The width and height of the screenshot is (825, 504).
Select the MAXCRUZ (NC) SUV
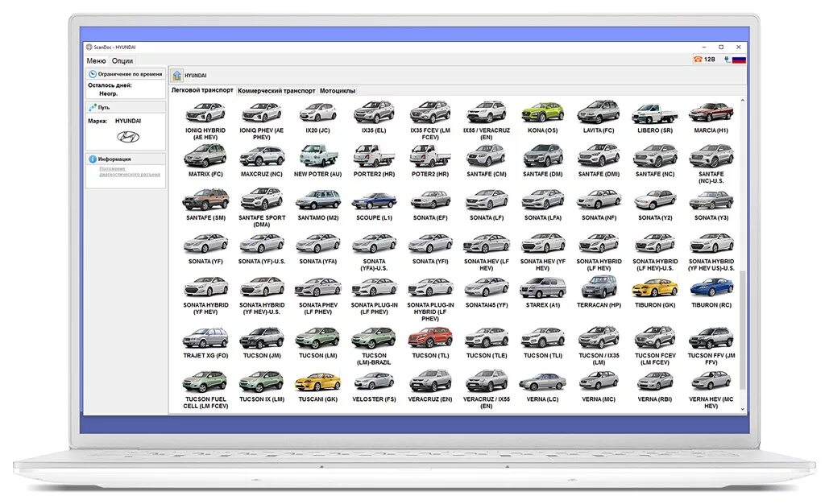[262, 161]
